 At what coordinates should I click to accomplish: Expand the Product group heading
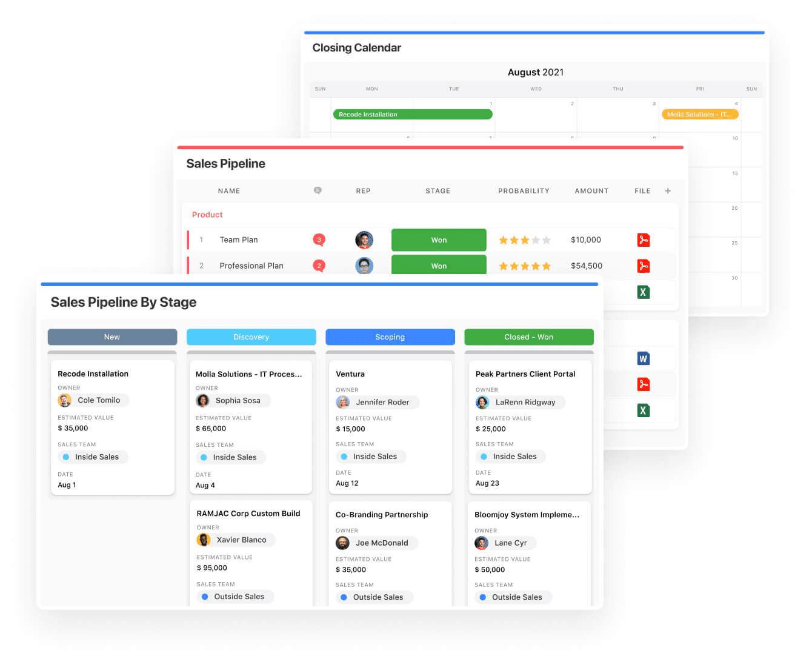pos(207,215)
